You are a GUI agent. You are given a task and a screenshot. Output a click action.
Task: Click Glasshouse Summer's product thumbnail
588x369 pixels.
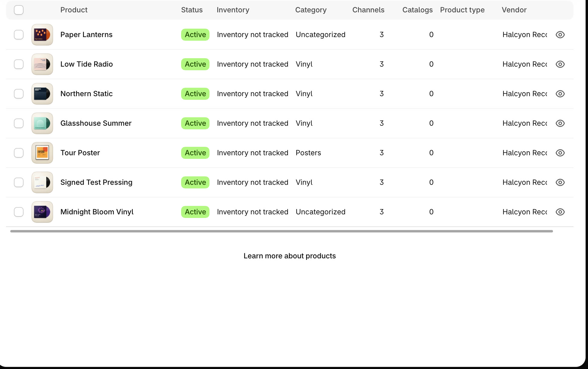coord(42,123)
